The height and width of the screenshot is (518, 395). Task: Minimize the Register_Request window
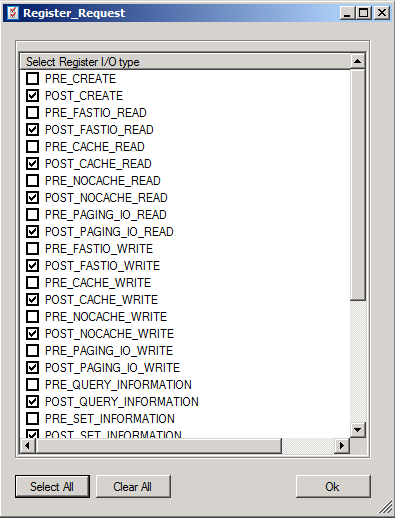[x=347, y=13]
